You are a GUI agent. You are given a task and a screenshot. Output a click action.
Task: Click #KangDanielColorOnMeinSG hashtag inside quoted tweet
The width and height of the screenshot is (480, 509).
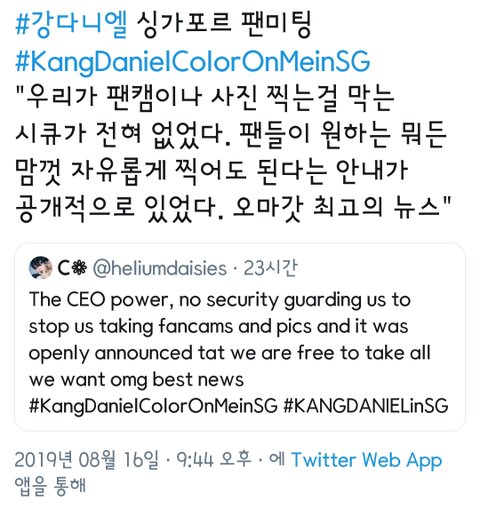coord(153,406)
